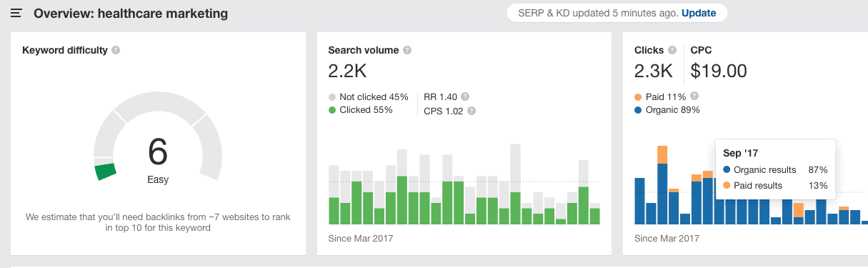This screenshot has width=868, height=268.
Task: Click the green Clicked 55% legend dot
Action: pos(332,110)
